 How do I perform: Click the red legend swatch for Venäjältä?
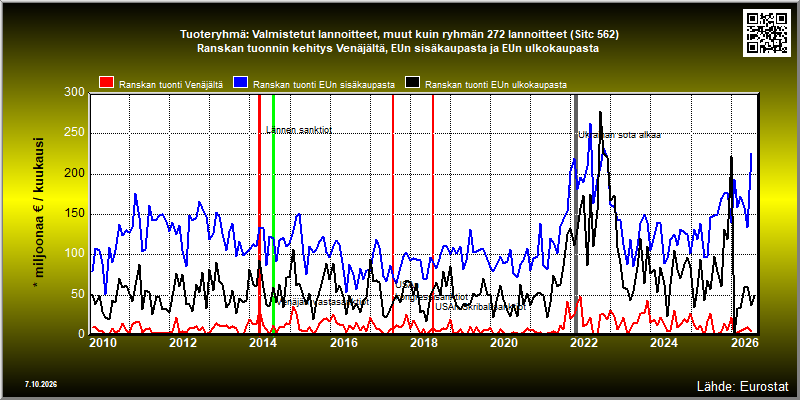[x=107, y=83]
